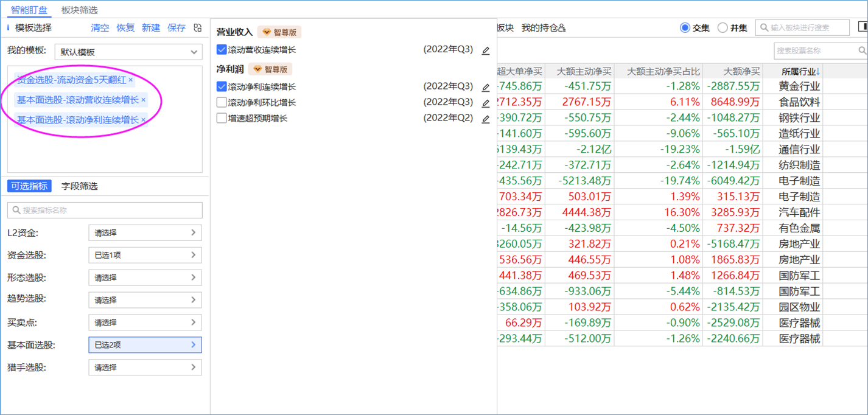Edit period for 滚动净利环比增长
The image size is (868, 415).
pos(485,103)
